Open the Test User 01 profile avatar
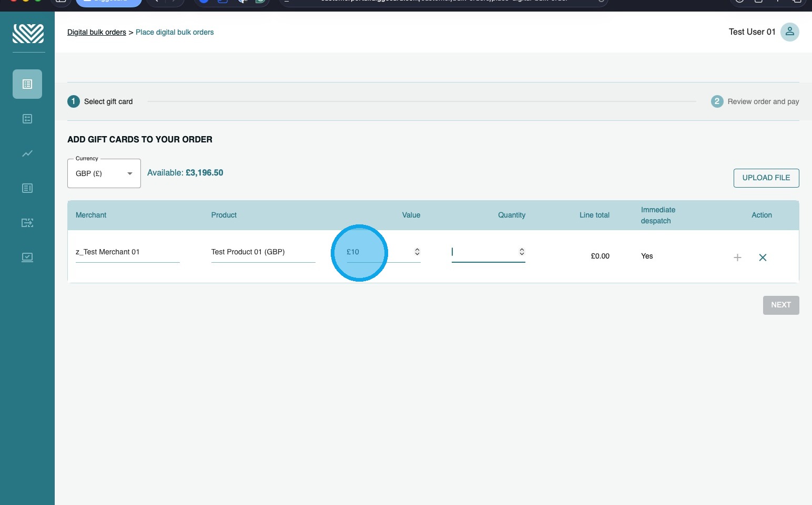Screen dimensions: 812x505 789,32
